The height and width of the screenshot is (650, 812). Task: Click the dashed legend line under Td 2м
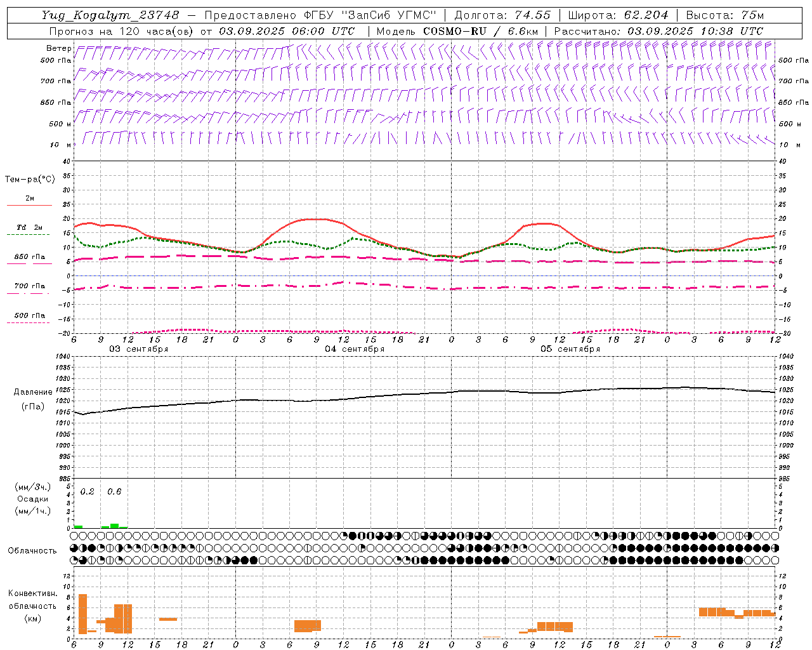28,235
